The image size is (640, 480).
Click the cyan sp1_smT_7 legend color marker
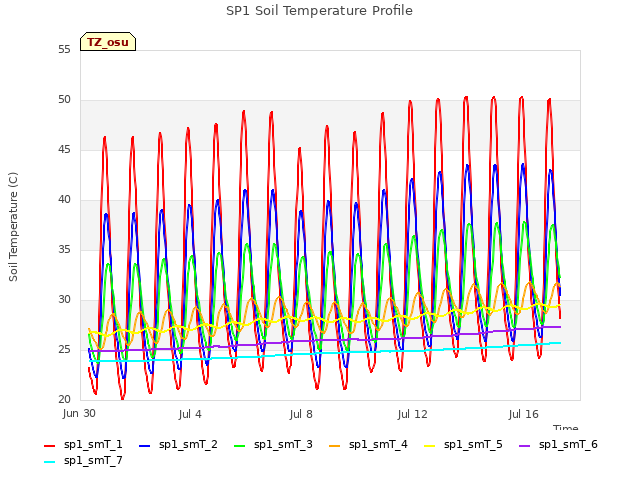[49, 462]
